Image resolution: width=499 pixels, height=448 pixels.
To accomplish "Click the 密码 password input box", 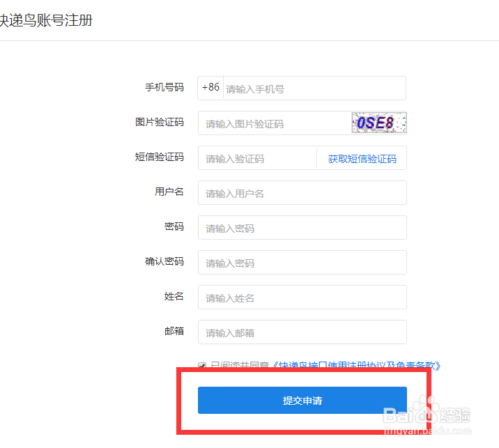I will [302, 228].
